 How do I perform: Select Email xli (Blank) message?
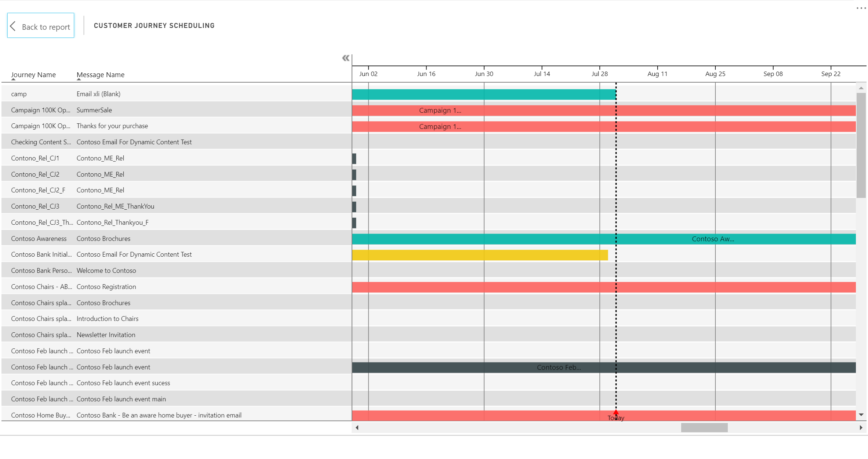pyautogui.click(x=98, y=94)
